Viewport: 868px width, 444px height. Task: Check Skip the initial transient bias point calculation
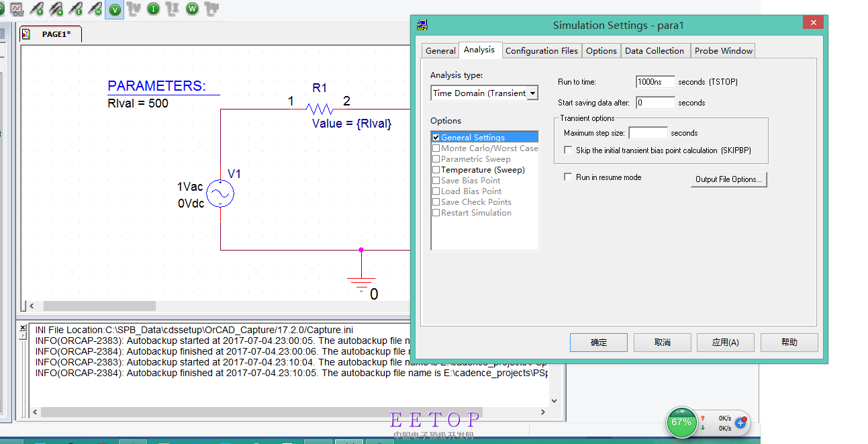(x=569, y=150)
